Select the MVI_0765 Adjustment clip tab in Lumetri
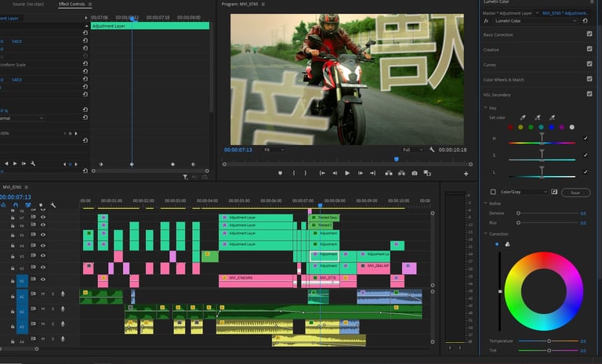This screenshot has height=364, width=602. tap(564, 13)
